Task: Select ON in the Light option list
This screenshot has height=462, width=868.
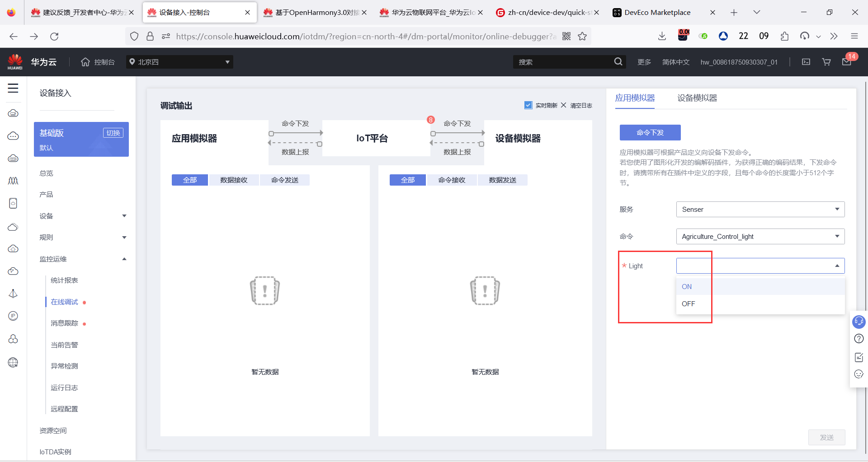Action: [x=686, y=286]
